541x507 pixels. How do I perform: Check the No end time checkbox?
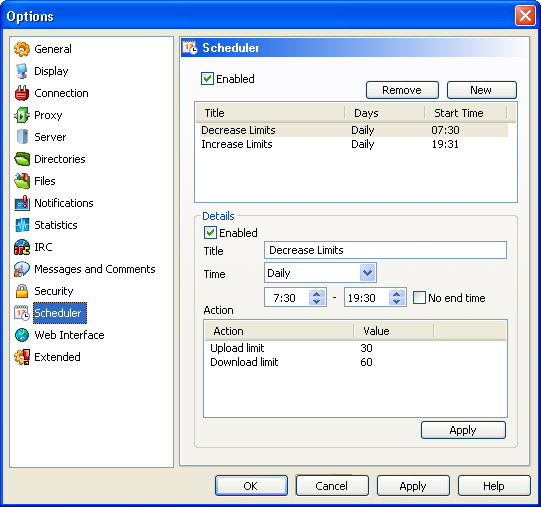tap(419, 298)
